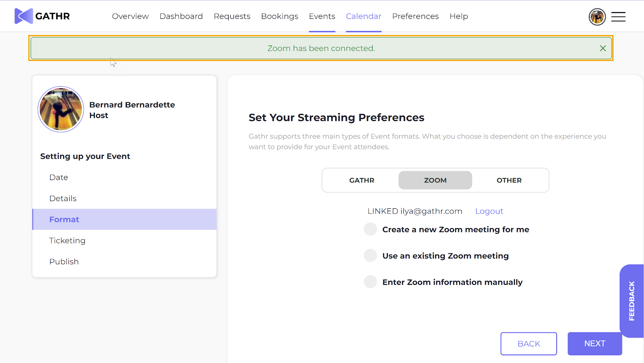Jump to the Publish step
This screenshot has width=644, height=363.
point(124,261)
